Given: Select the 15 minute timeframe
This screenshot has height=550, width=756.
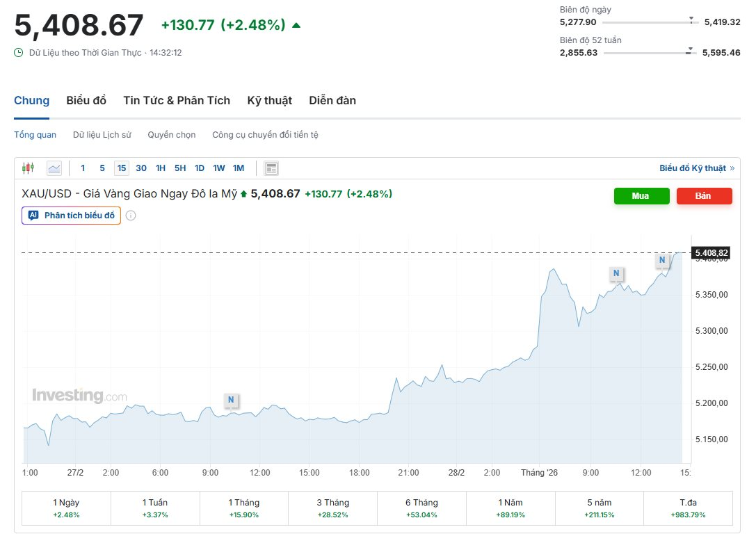Looking at the screenshot, I should click(121, 168).
